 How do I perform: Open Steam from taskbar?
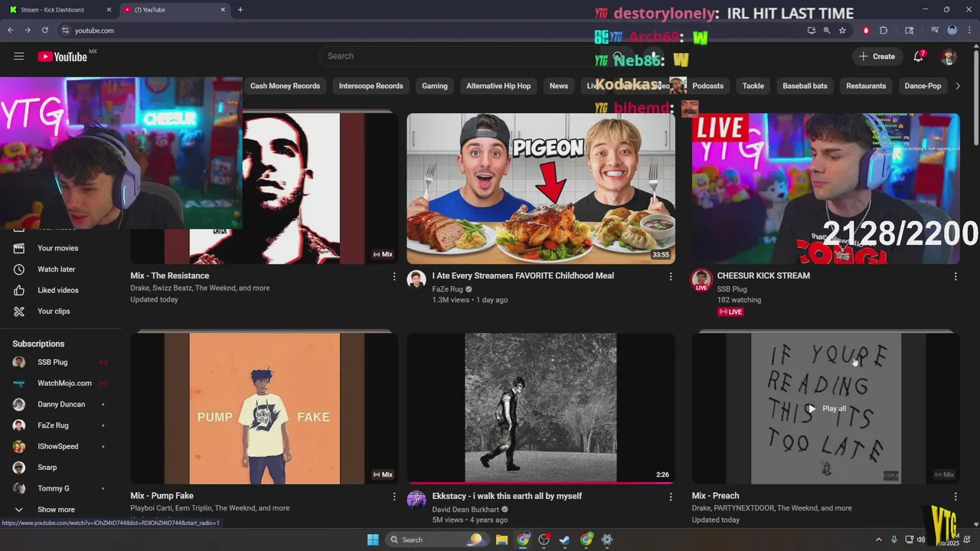click(x=565, y=540)
